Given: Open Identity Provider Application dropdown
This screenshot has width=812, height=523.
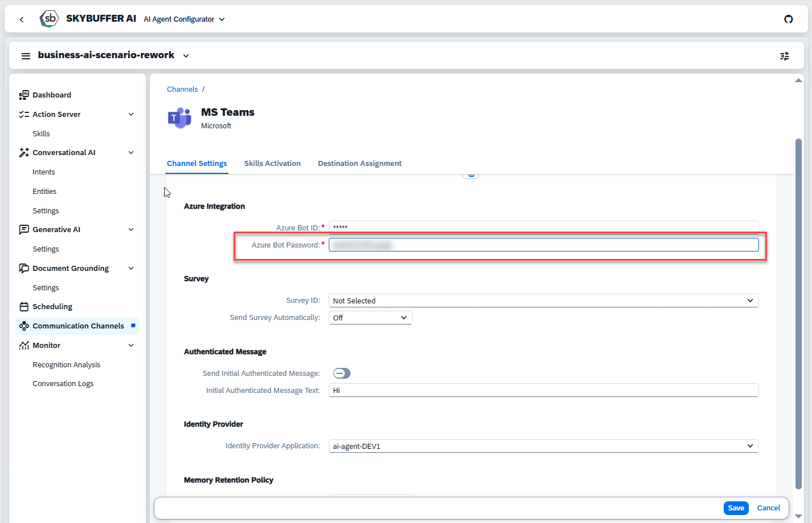Looking at the screenshot, I should coord(544,446).
